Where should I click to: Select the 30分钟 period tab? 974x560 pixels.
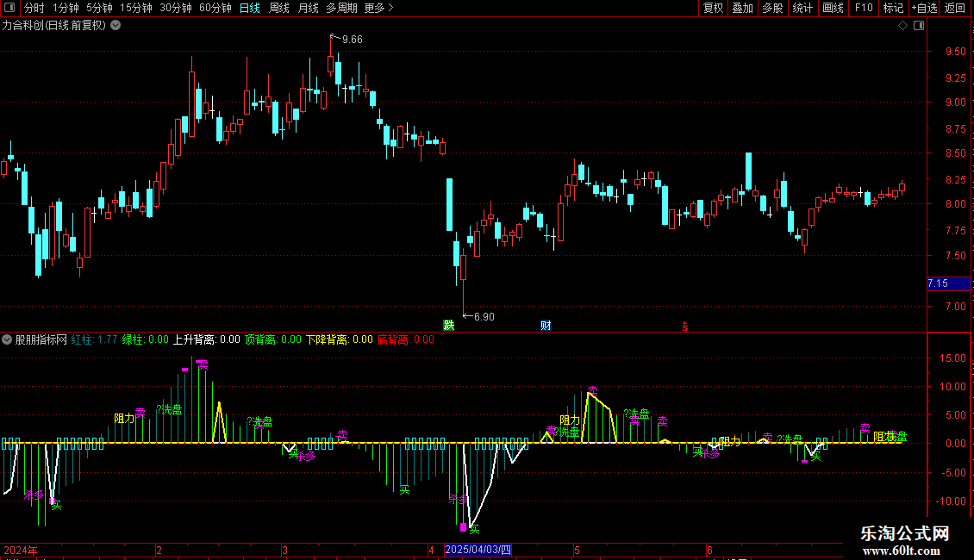point(176,8)
